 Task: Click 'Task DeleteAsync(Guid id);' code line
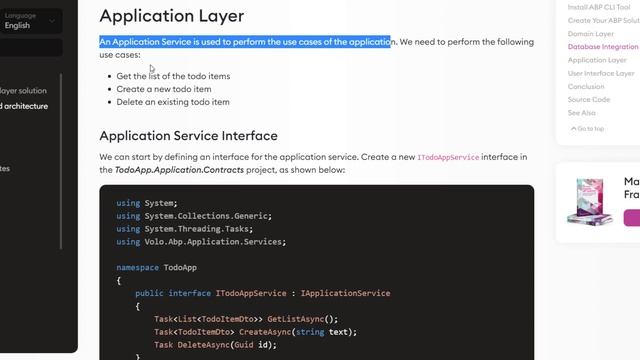(215, 345)
